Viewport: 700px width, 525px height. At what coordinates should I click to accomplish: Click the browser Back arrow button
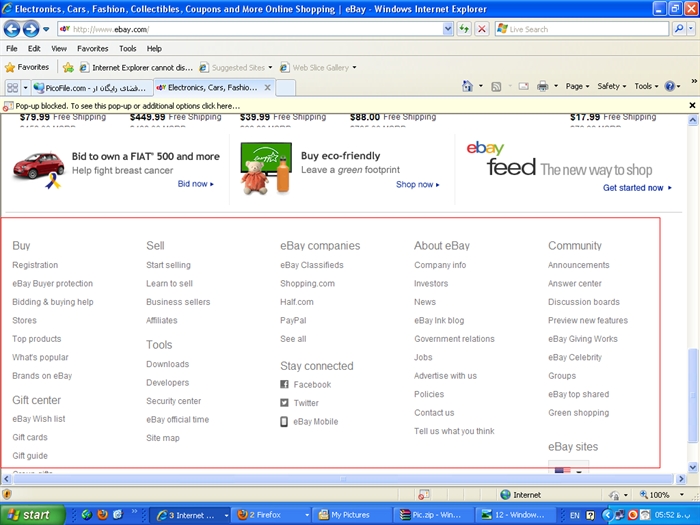click(12, 29)
